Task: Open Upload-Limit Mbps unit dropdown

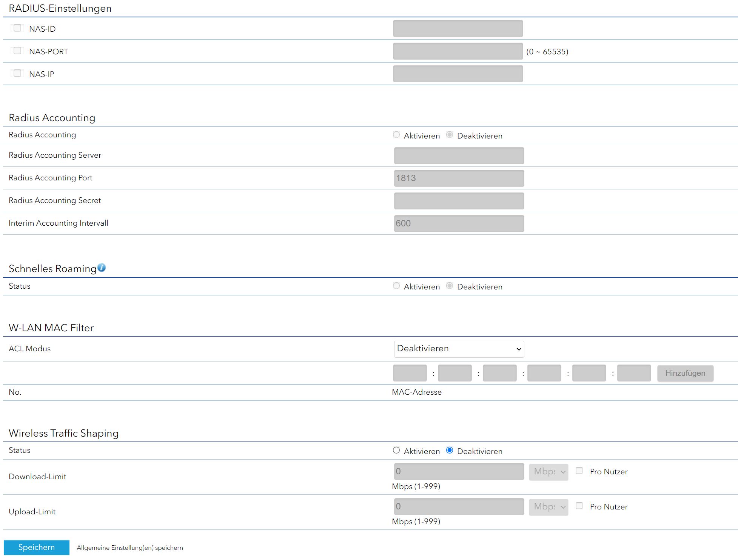Action: [548, 507]
